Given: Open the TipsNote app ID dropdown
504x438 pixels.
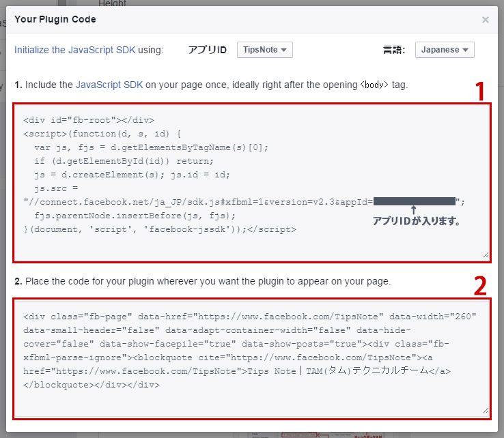Looking at the screenshot, I should pos(265,50).
